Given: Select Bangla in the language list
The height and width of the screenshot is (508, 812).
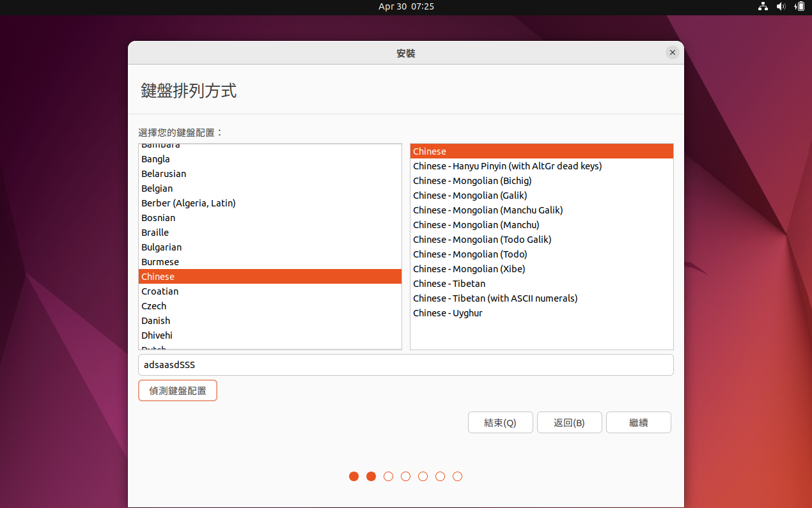Looking at the screenshot, I should click(x=270, y=159).
